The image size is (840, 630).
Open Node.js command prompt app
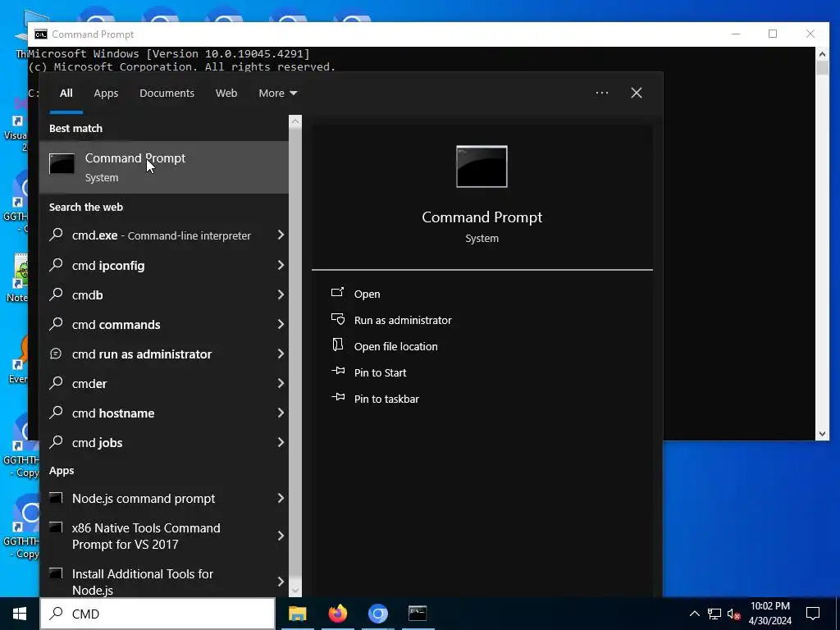pos(155,498)
